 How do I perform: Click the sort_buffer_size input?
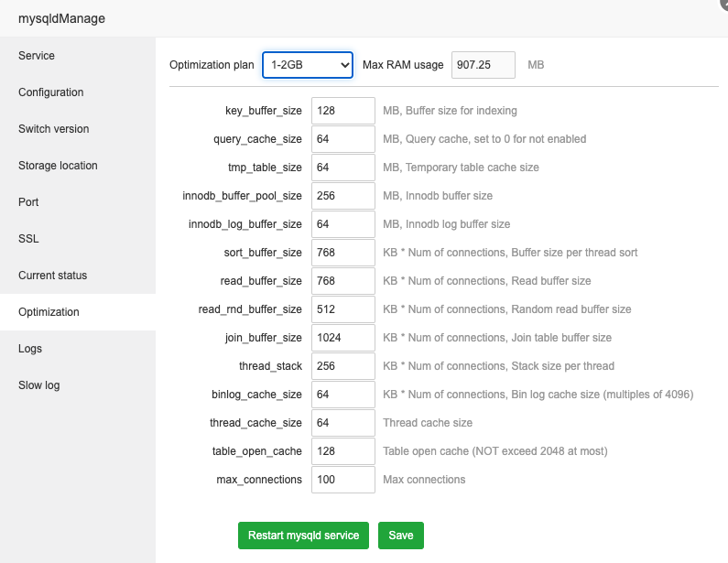point(343,253)
